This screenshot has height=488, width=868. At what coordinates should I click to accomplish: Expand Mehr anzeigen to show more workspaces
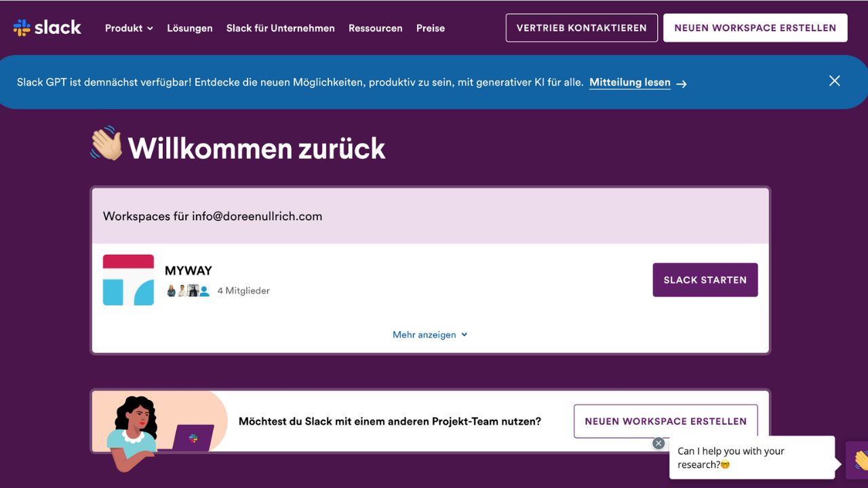(430, 334)
